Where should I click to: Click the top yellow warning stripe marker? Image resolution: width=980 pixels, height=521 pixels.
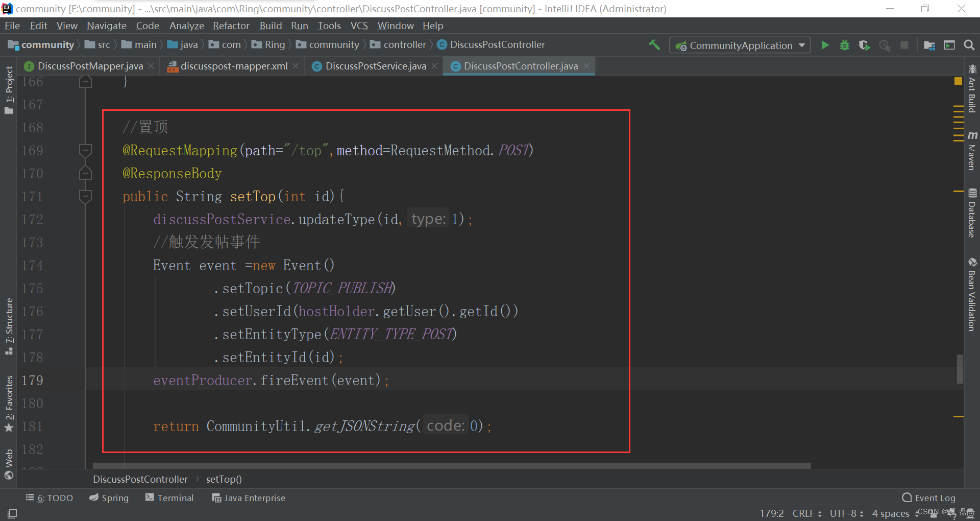958,106
